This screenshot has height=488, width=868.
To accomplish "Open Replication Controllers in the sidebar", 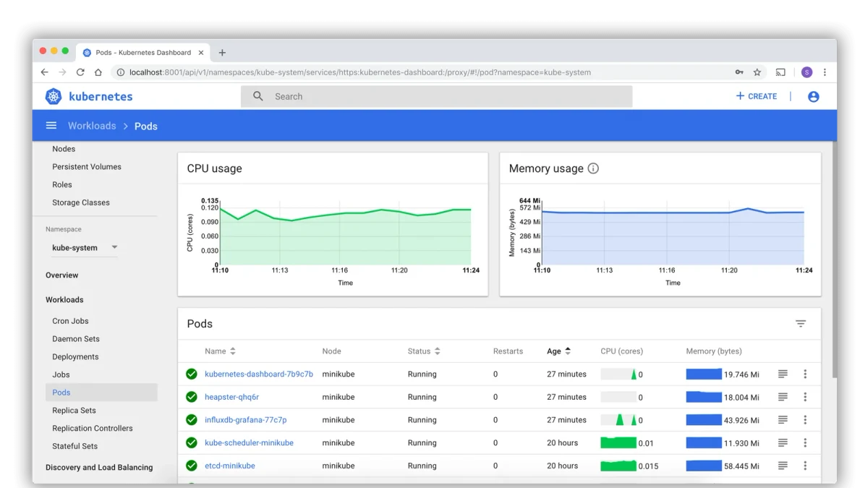I will click(x=93, y=428).
